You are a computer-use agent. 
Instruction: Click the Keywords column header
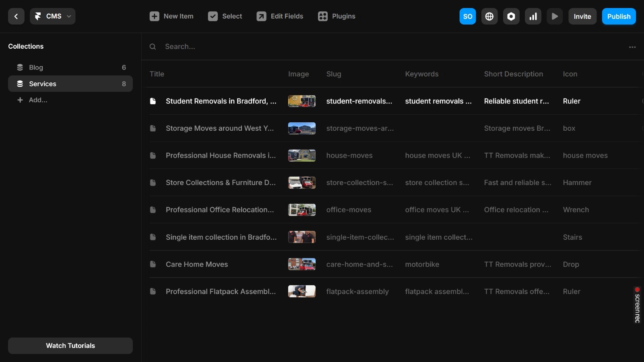pyautogui.click(x=422, y=74)
